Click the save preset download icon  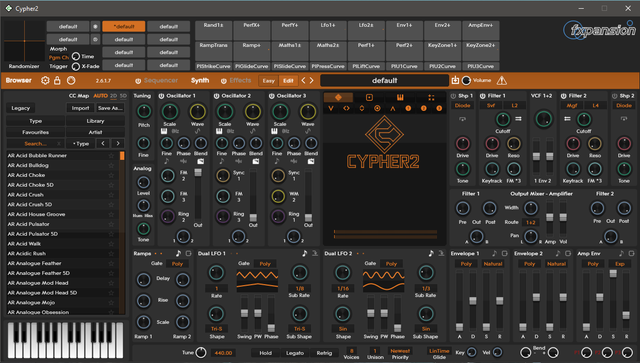pyautogui.click(x=455, y=80)
